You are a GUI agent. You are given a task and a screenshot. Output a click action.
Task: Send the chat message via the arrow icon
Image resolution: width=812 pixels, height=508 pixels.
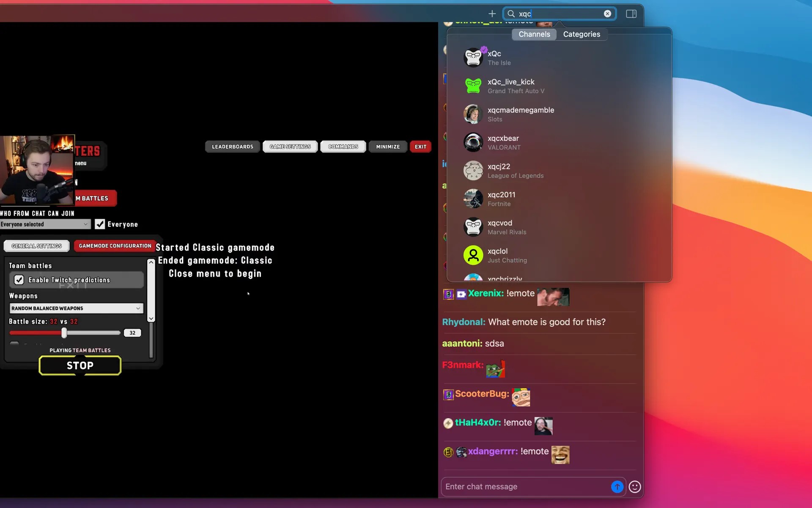617,487
